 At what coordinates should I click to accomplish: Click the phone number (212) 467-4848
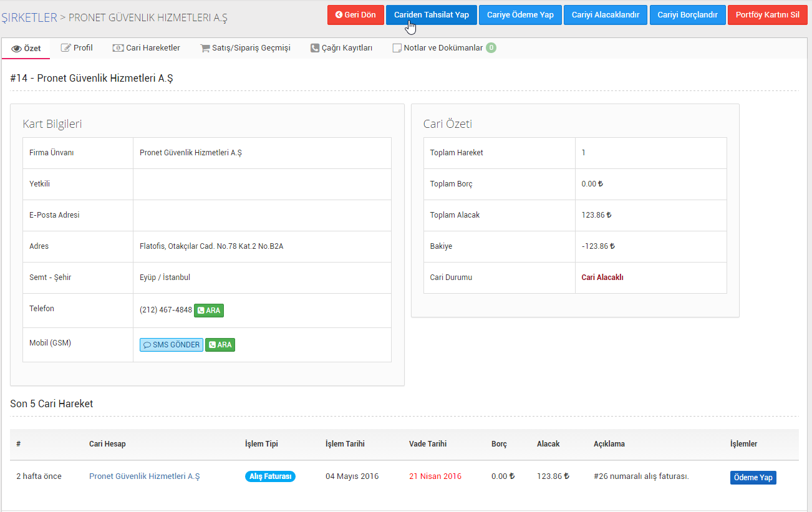coord(166,309)
